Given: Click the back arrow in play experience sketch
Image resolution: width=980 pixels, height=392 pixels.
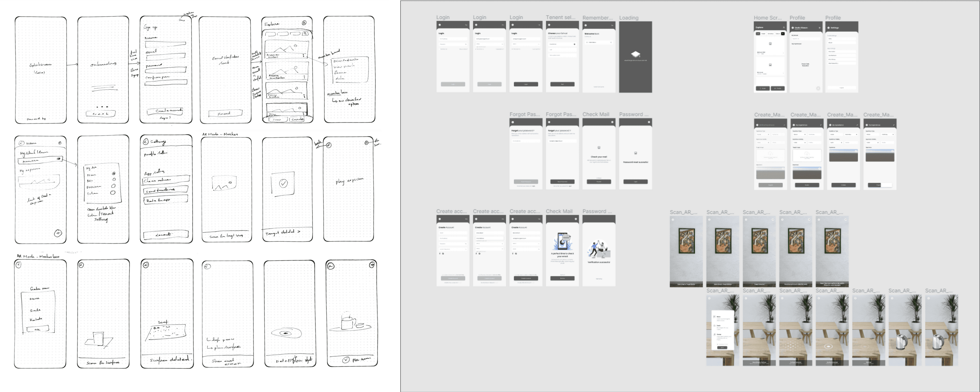Looking at the screenshot, I should [329, 145].
